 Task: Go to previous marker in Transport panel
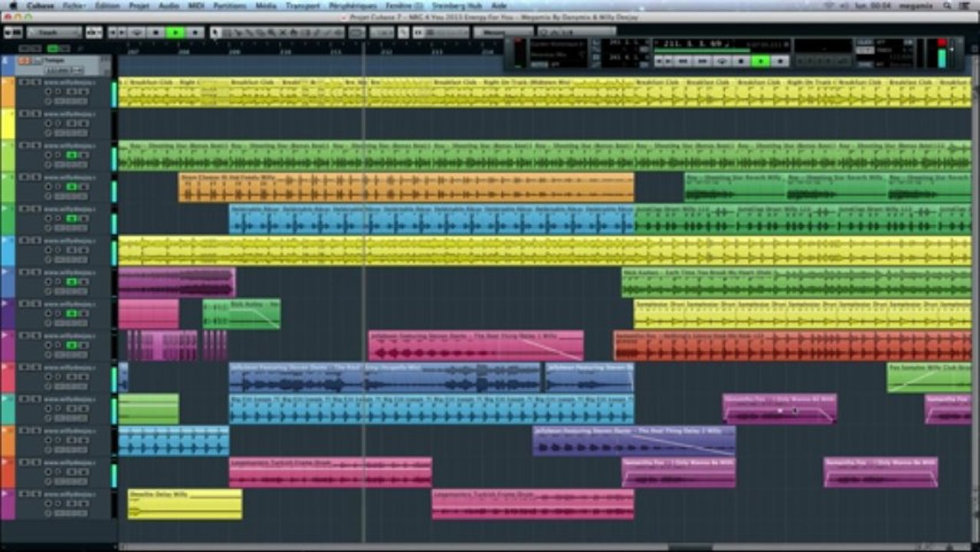coord(659,61)
